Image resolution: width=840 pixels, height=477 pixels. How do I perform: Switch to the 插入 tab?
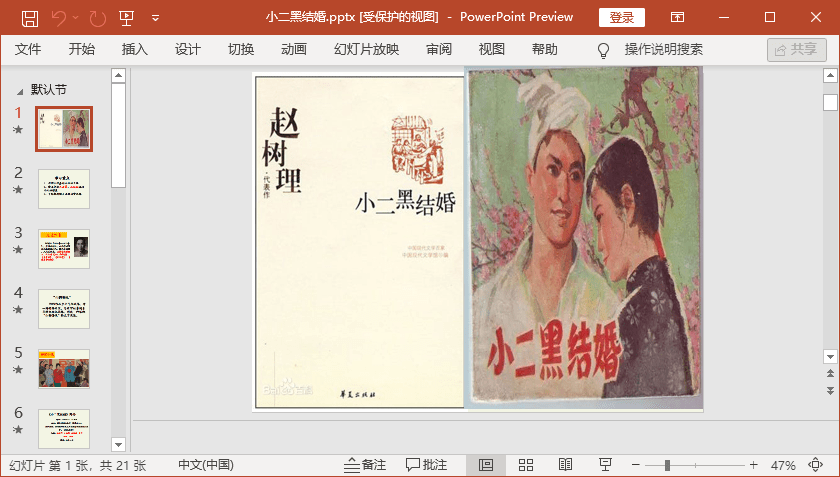pos(134,49)
